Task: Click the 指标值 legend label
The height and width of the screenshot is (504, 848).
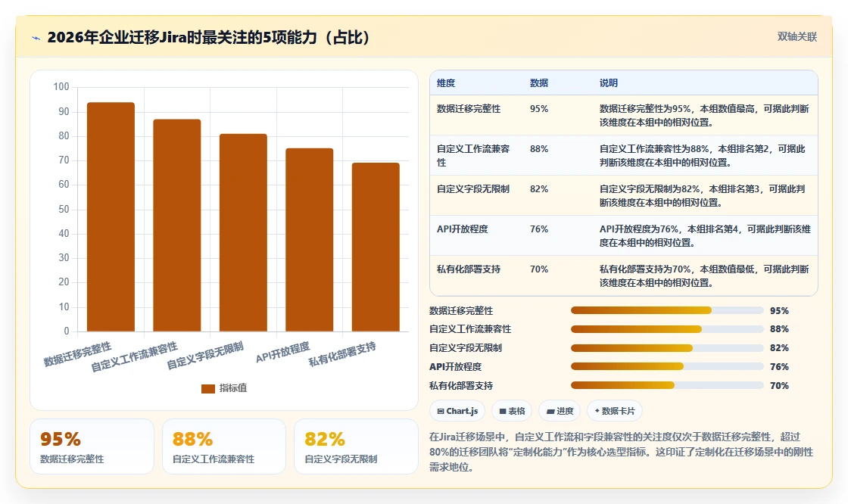Action: pyautogui.click(x=233, y=387)
